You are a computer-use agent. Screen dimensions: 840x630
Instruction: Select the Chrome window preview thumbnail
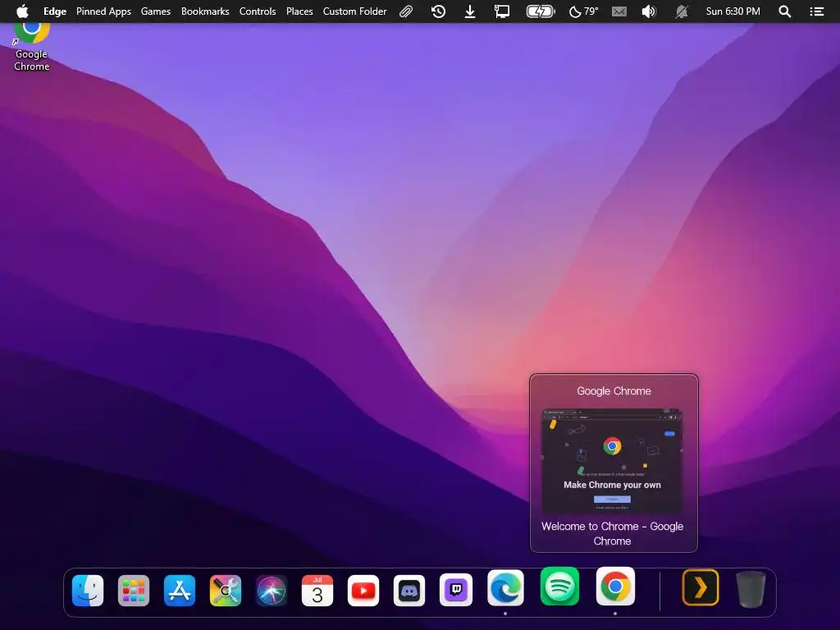[x=612, y=461]
